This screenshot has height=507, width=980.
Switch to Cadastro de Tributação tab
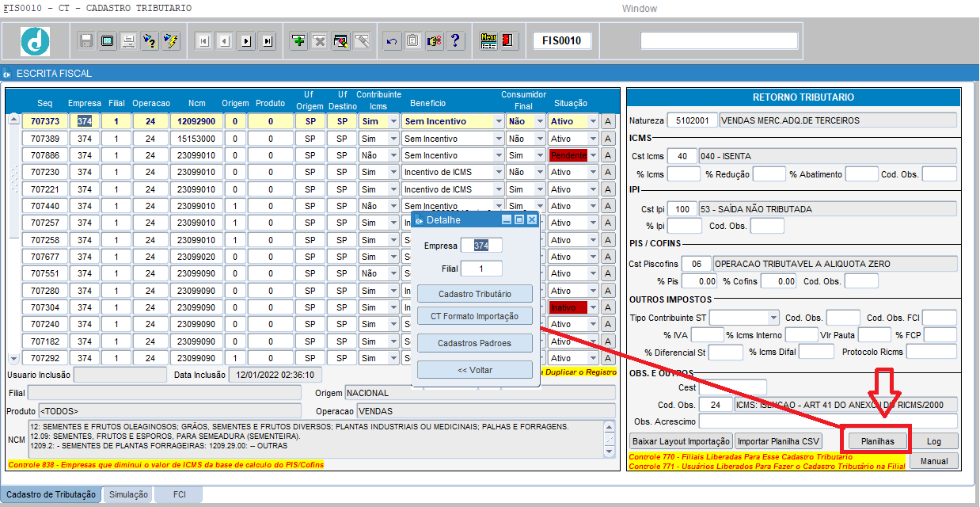[x=51, y=494]
